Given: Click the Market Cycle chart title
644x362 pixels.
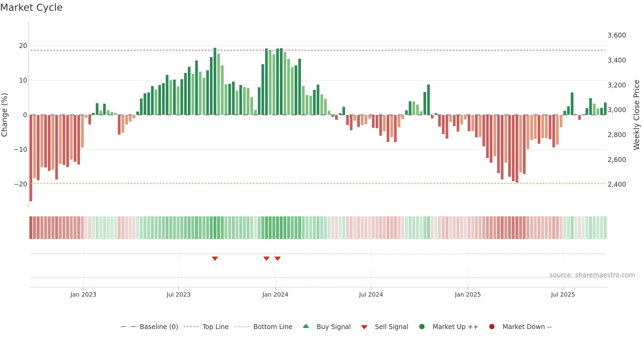Looking at the screenshot, I should click(x=31, y=8).
